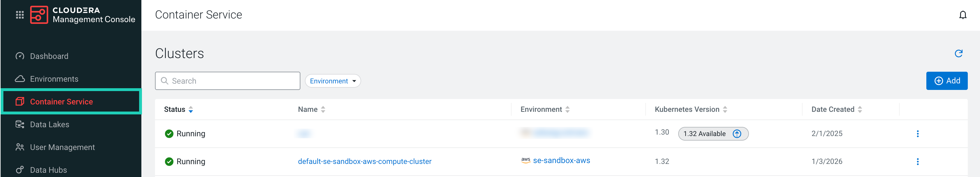Open the se-sandbox-aws environment link
980x177 pixels.
(561, 160)
